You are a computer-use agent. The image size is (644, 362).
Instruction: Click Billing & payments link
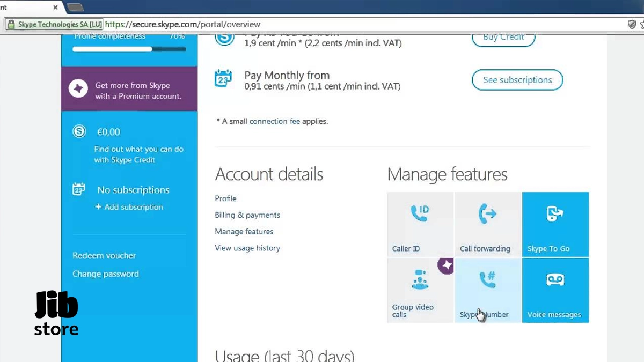[247, 215]
